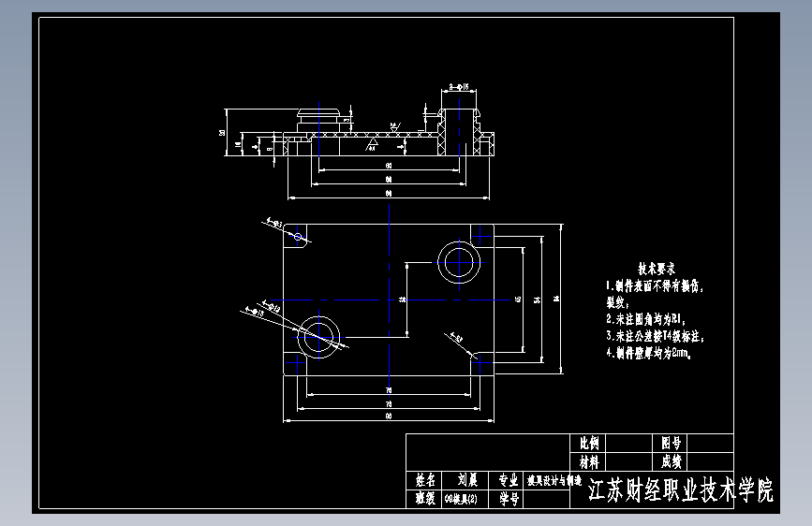Click the small corner hole circle in plan view
The height and width of the screenshot is (526, 812).
click(x=298, y=237)
